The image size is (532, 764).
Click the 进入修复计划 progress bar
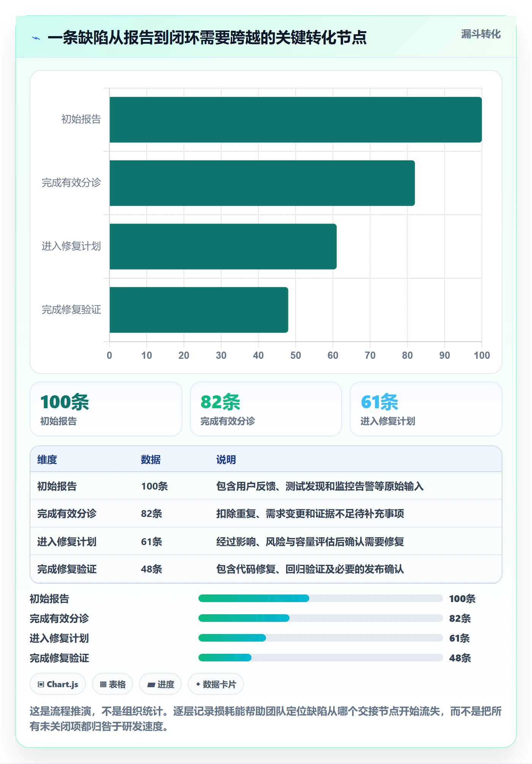tap(320, 638)
